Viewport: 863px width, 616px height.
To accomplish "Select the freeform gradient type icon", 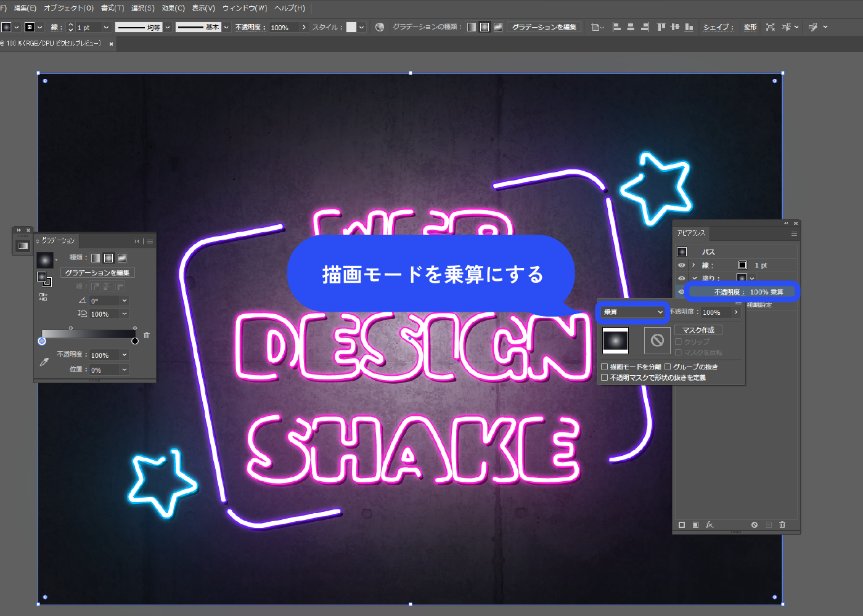I will [123, 258].
